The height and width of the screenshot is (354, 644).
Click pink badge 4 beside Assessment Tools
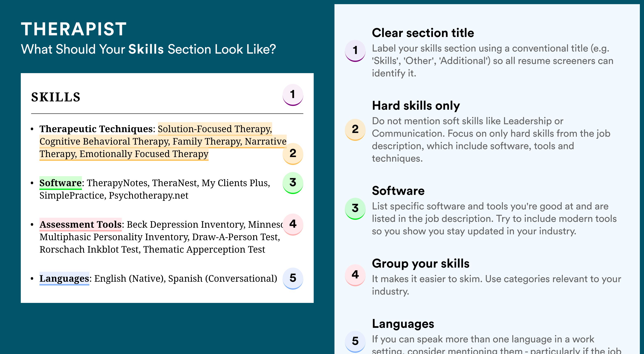[293, 224]
